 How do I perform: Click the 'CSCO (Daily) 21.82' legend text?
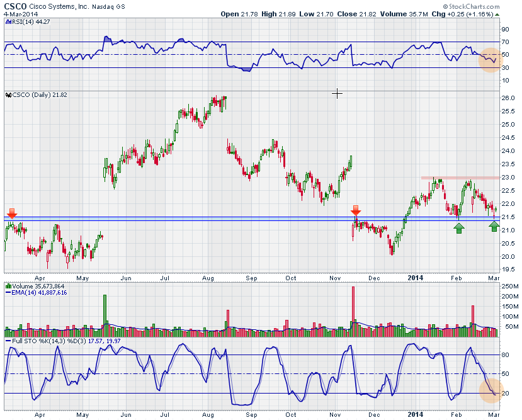(40, 95)
